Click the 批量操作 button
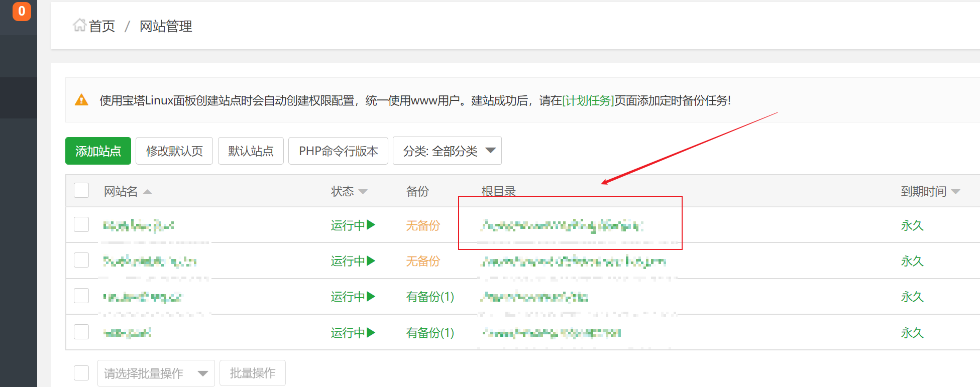The image size is (980, 387). [x=253, y=373]
